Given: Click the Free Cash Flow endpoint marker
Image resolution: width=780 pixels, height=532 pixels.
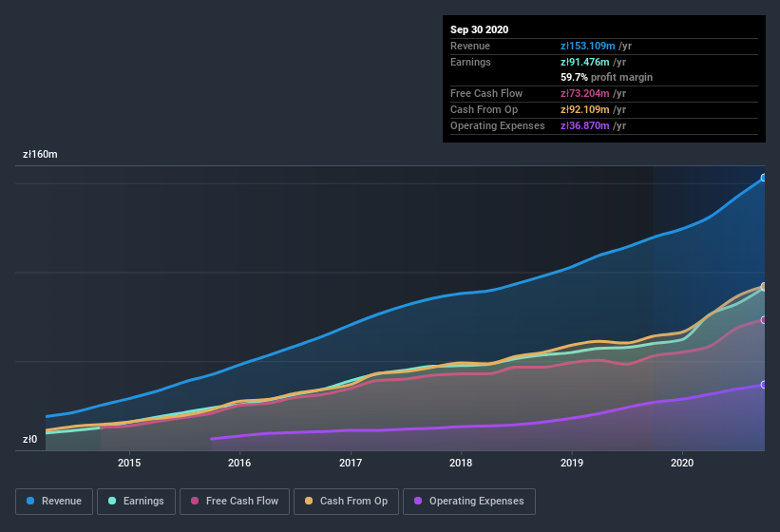Looking at the screenshot, I should [764, 320].
